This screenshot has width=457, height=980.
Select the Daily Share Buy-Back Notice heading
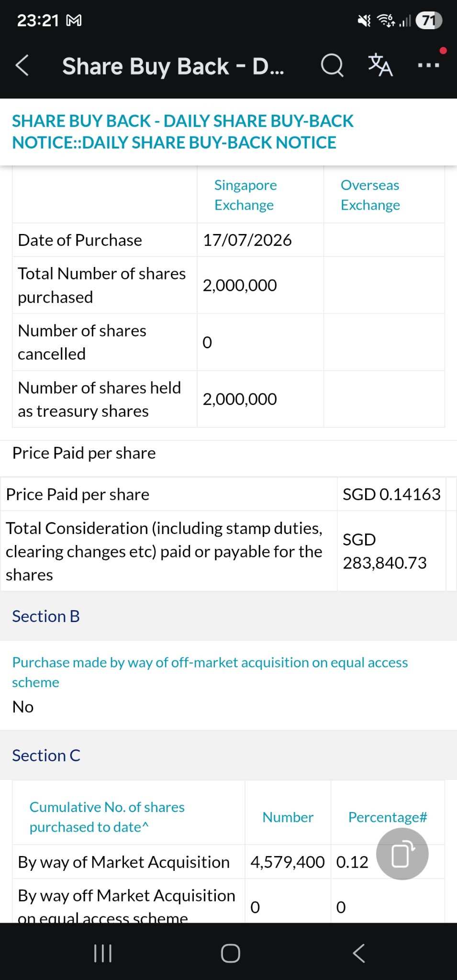pos(183,132)
